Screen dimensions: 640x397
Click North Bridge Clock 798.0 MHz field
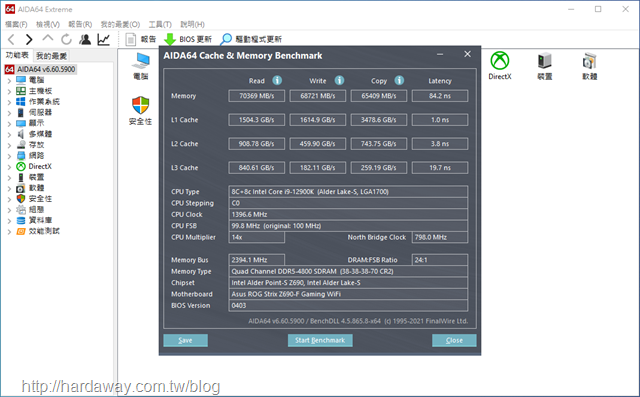[440, 237]
